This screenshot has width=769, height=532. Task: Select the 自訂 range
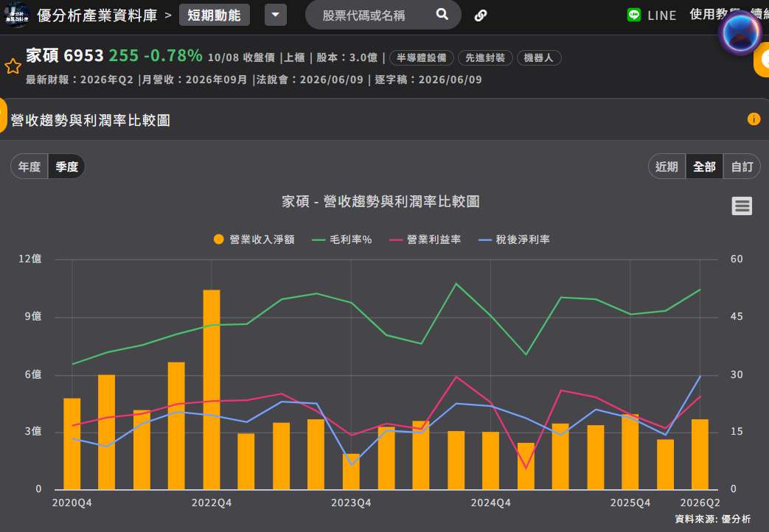(x=742, y=167)
